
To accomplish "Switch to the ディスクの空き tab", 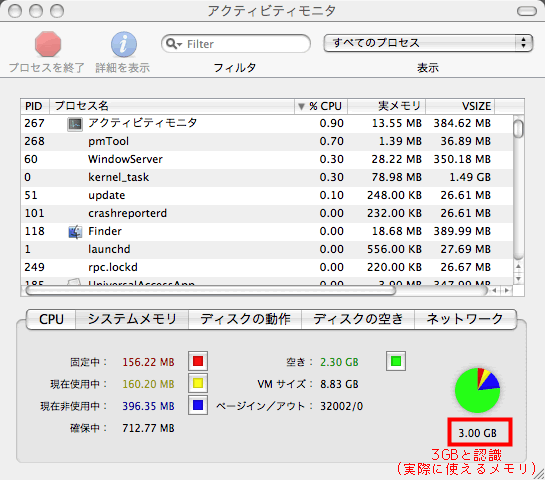I will [358, 319].
